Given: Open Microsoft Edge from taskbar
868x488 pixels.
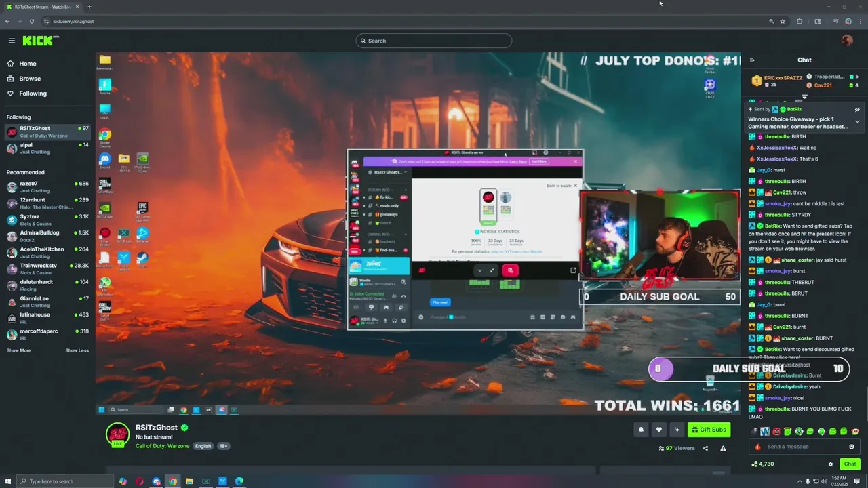Looking at the screenshot, I should (x=239, y=481).
